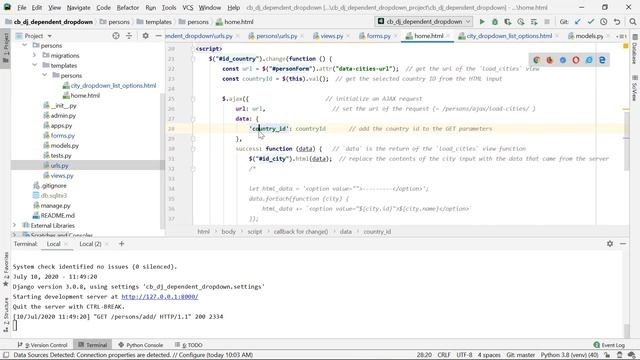Click the Python 3.8 (venv) interpreter widget
Viewport: 640px width, 360px height.
tap(569, 355)
